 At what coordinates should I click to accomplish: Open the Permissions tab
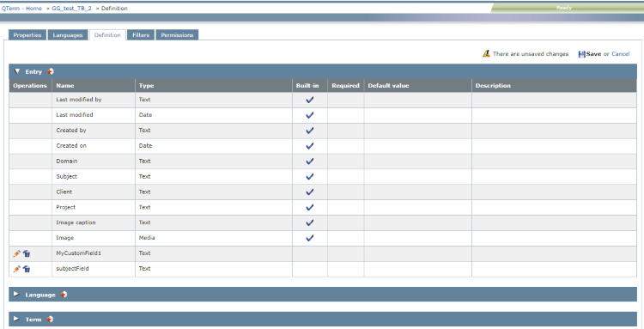(x=177, y=35)
